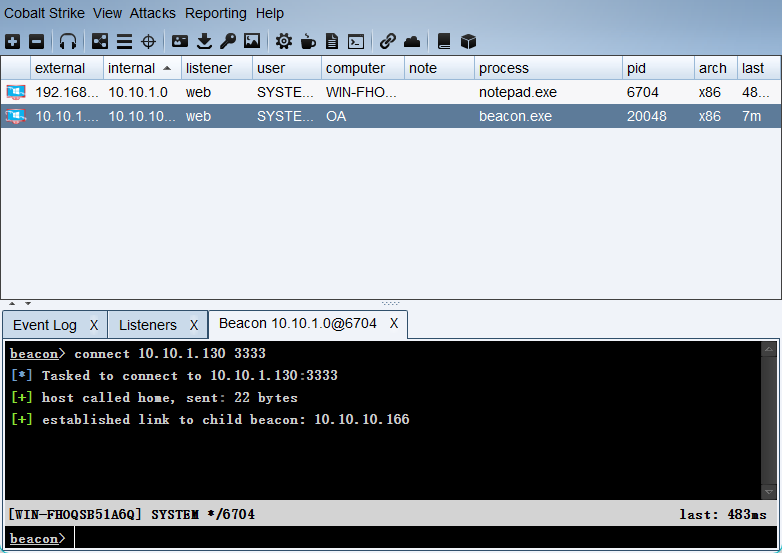Expand top pane with split down arrow
Image resolution: width=782 pixels, height=553 pixels.
28,303
